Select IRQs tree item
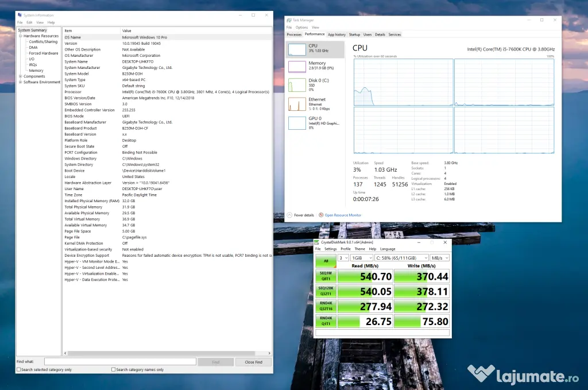Viewport: 588px width, 390px height. click(x=33, y=65)
